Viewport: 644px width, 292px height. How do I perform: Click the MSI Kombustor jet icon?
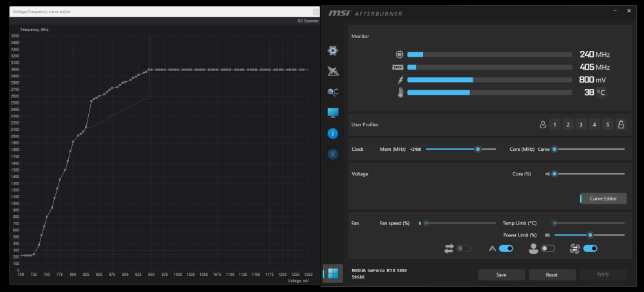tap(333, 71)
